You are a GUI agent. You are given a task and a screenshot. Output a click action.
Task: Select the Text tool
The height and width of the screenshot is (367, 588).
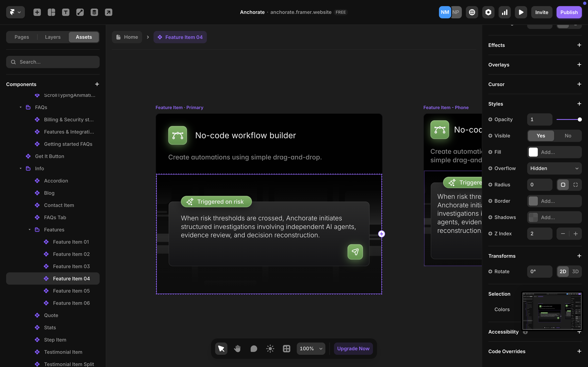(66, 12)
